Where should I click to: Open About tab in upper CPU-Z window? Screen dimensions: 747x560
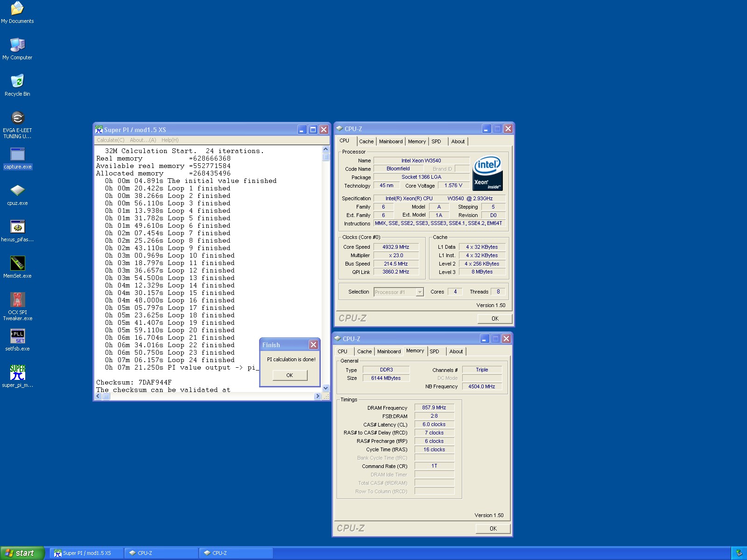point(458,141)
